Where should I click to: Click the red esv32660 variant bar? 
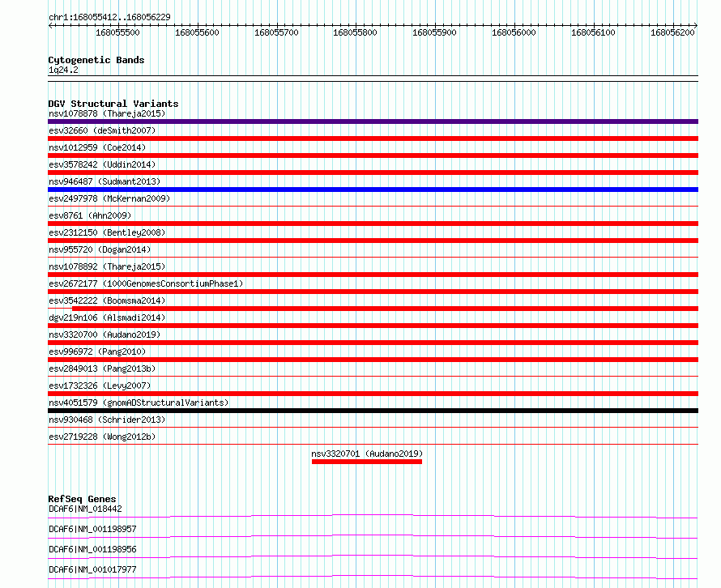373,138
